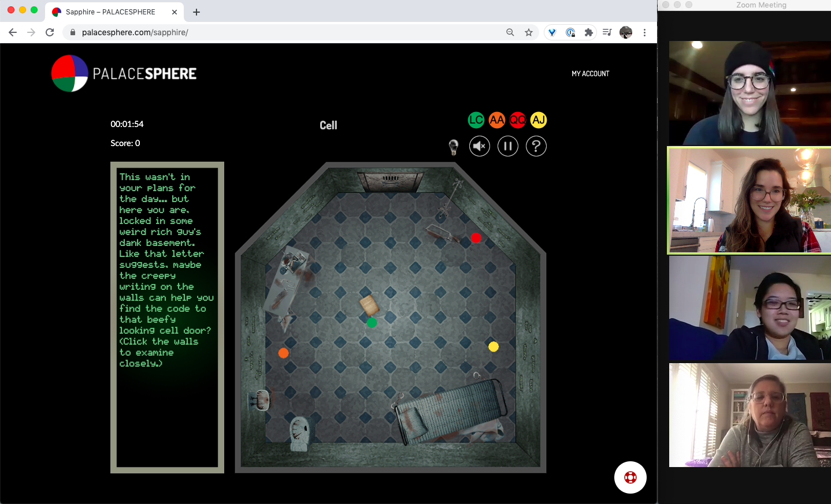
Task: Click the bloody cleaver on floor
Action: click(443, 233)
